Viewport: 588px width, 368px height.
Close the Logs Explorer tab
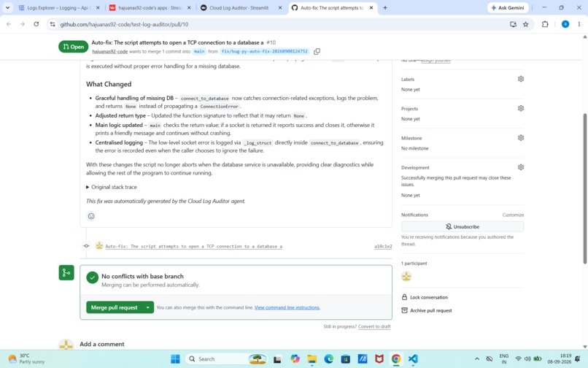(98, 7)
